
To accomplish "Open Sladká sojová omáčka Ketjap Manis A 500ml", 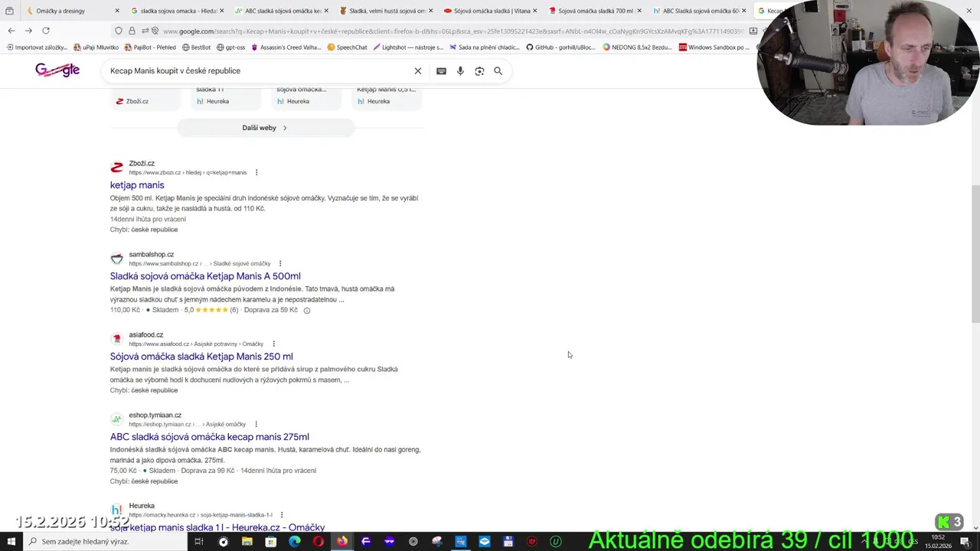I will pos(205,276).
